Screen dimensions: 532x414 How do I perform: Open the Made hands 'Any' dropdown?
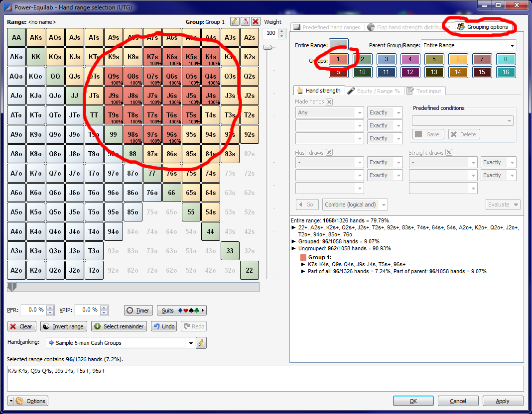click(x=329, y=112)
